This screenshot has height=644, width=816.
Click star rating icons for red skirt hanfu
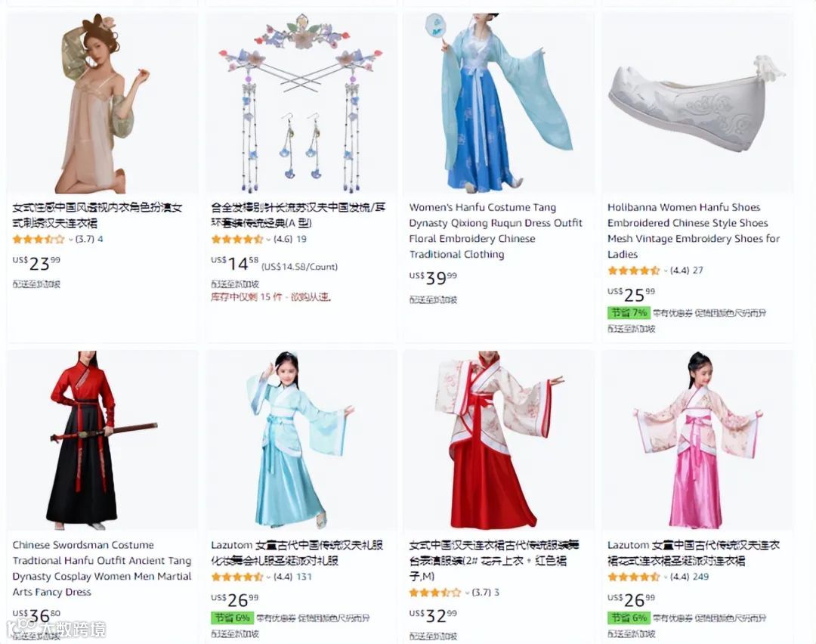coord(435,593)
